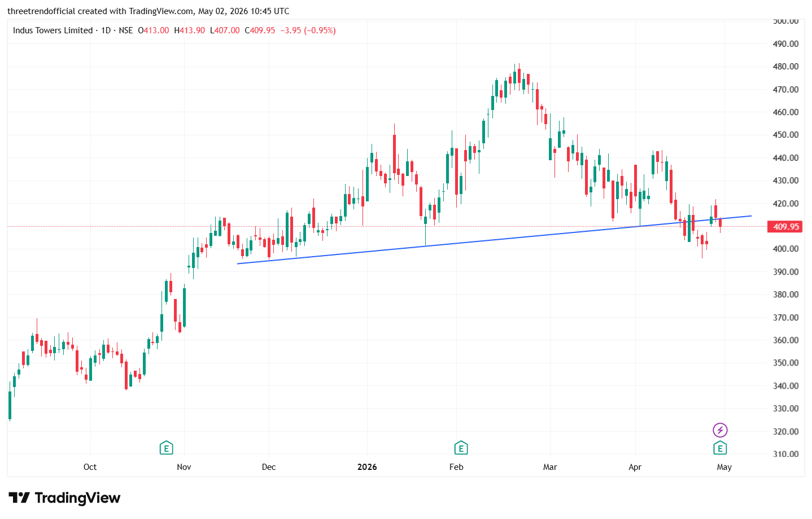Open the green earnings E marker near May

tap(719, 448)
